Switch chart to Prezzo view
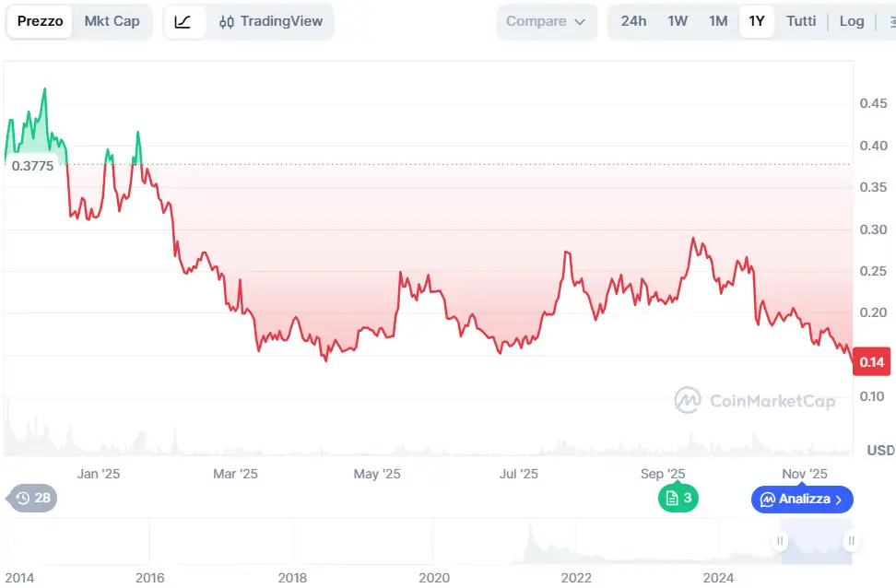This screenshot has width=896, height=588. (x=41, y=21)
